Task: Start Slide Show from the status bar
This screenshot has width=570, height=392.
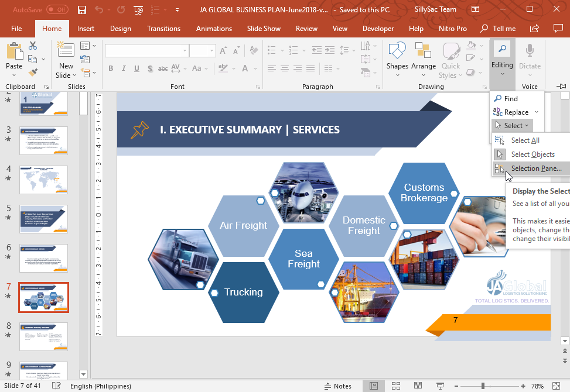Action: [x=441, y=386]
